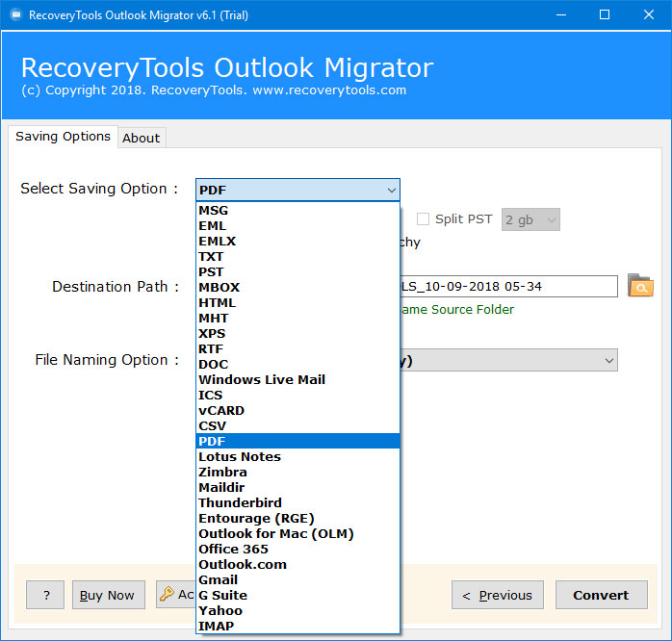Click the Convert button
This screenshot has height=641, width=672.
pos(602,595)
